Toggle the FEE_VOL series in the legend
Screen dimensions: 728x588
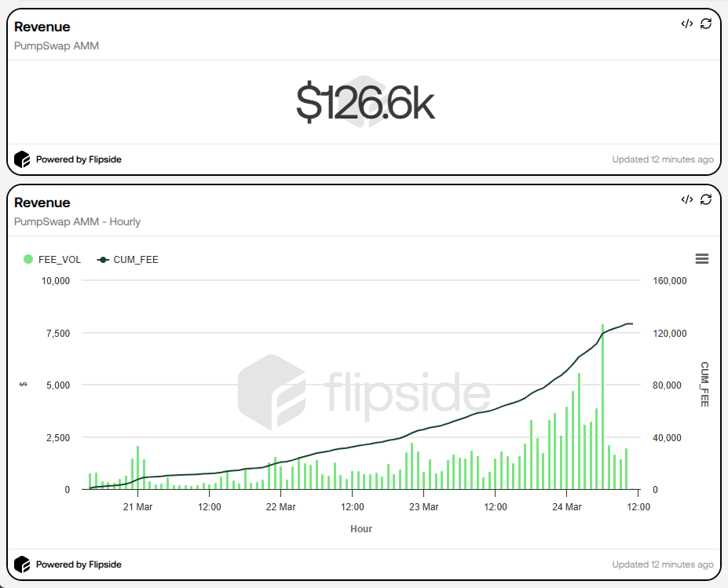(x=52, y=259)
